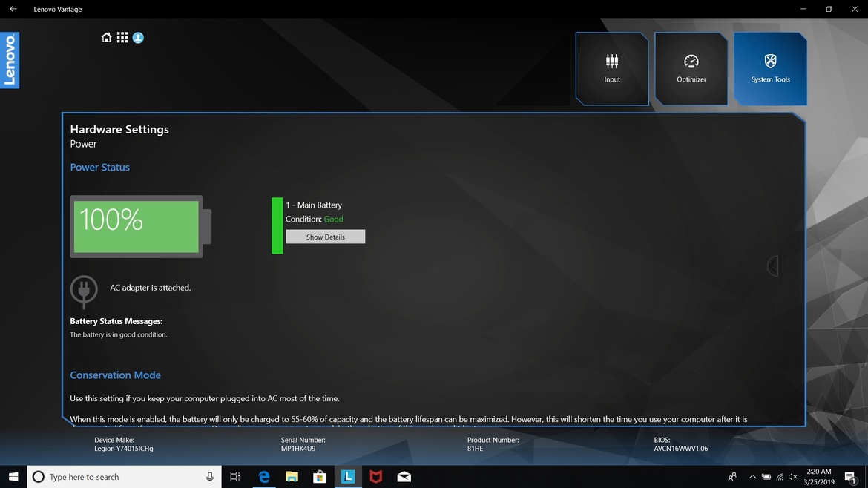868x488 pixels.
Task: Minimize the Lenovo Vantage window
Action: [x=803, y=9]
